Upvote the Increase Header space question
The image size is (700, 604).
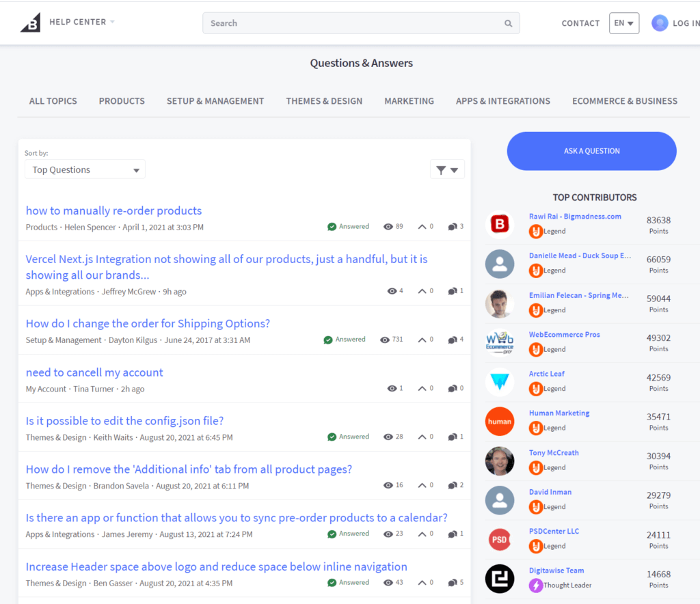pyautogui.click(x=422, y=583)
